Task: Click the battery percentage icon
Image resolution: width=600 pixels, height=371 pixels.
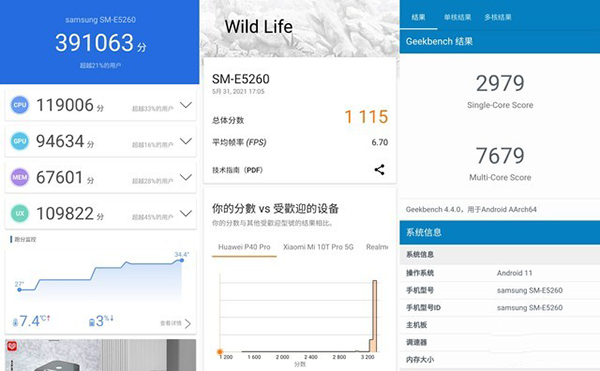Action: click(x=91, y=322)
